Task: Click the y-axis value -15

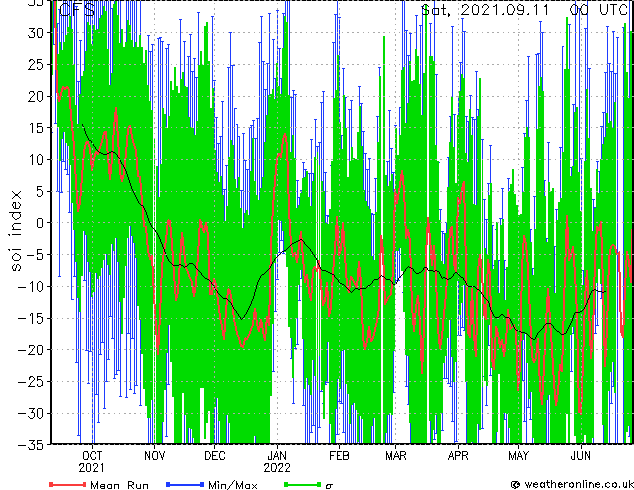Action: click(32, 318)
